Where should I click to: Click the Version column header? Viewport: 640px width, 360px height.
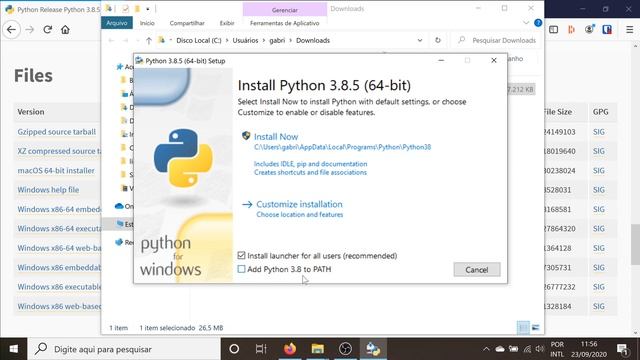31,112
